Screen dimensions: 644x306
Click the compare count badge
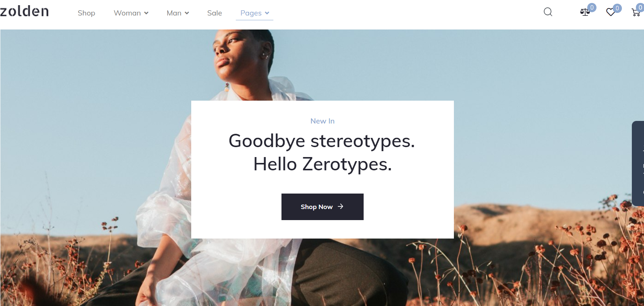[592, 7]
